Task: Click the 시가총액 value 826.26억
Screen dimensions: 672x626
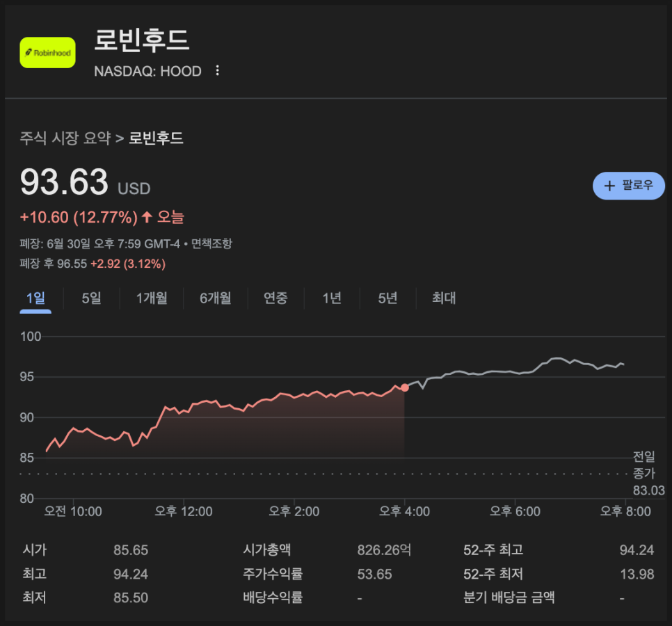Action: coord(384,550)
